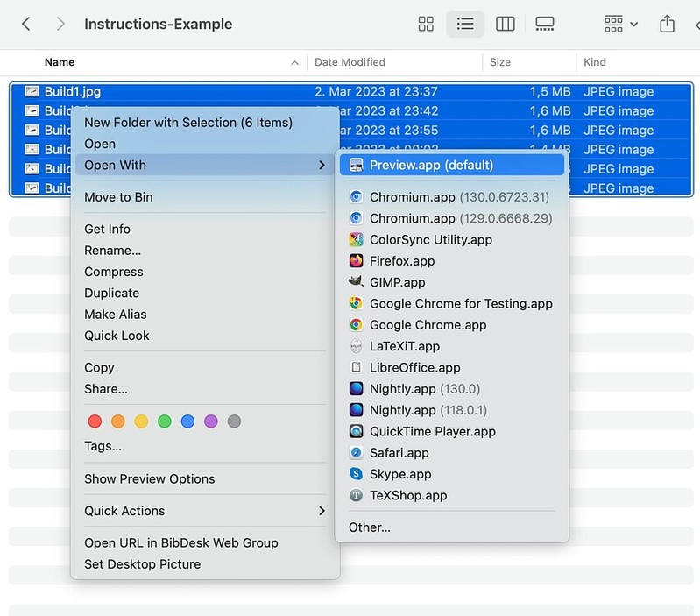
Task: Sort by the Date Modified column header
Action: tap(350, 62)
